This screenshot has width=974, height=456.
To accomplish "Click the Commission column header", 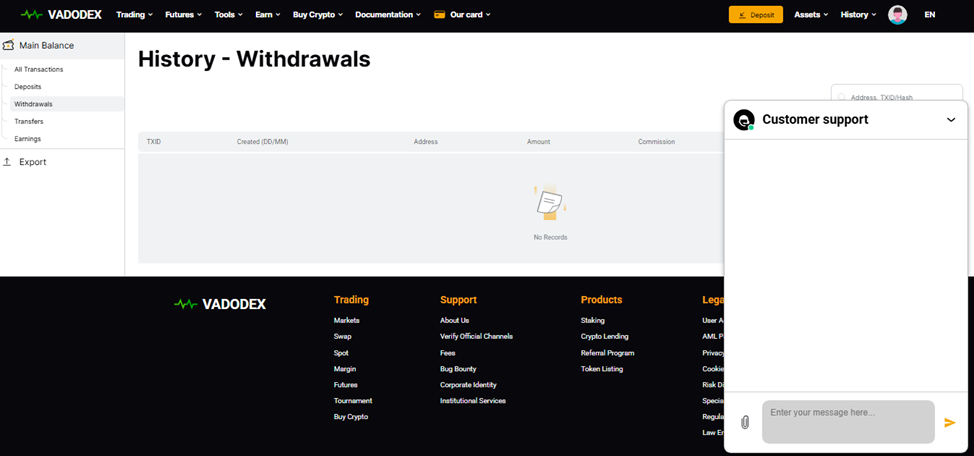I will (656, 142).
